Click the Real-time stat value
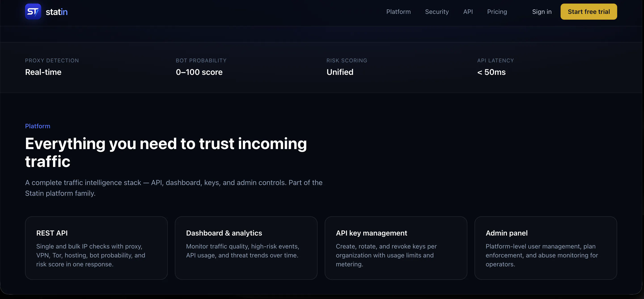The width and height of the screenshot is (644, 299). click(x=43, y=72)
